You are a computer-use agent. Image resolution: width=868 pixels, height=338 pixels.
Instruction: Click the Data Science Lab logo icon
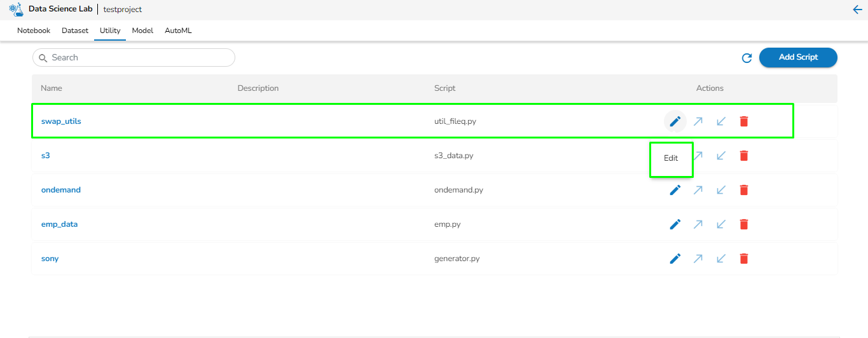coord(16,10)
